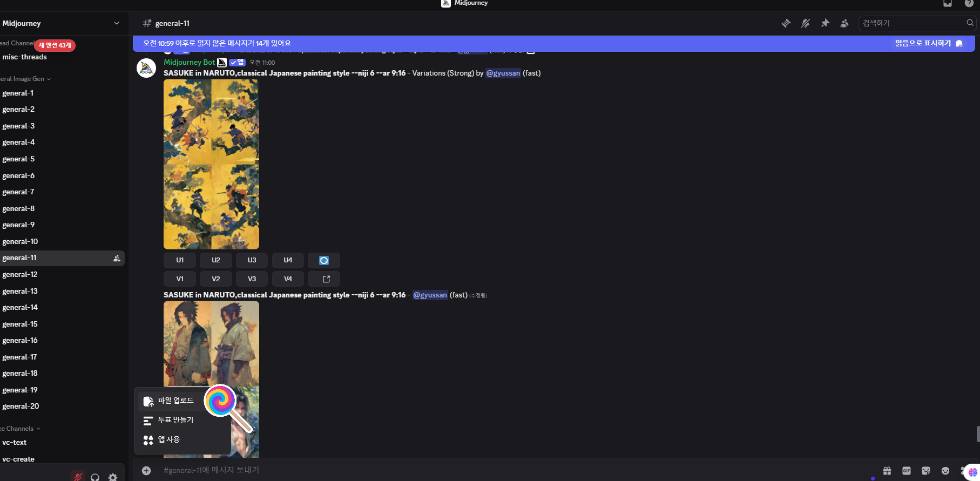Toggle notification mute bell in header
Viewport: 980px width, 481px height.
805,23
